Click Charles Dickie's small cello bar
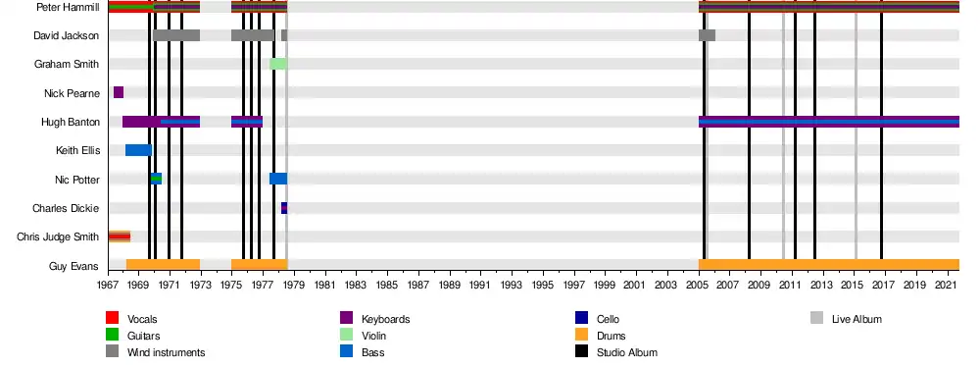The image size is (980, 368). pyautogui.click(x=284, y=208)
